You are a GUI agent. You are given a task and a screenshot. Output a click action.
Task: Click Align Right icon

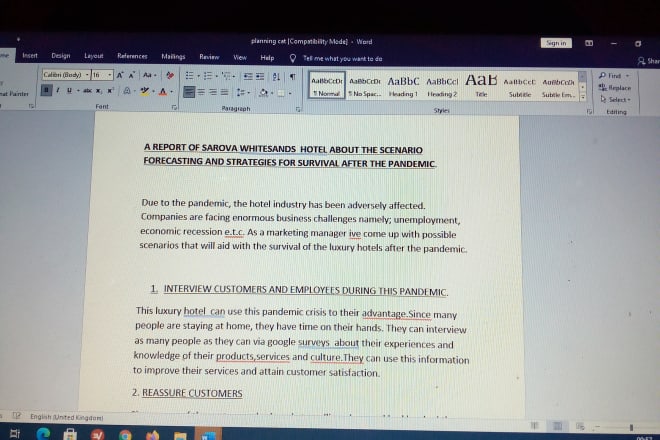point(213,92)
